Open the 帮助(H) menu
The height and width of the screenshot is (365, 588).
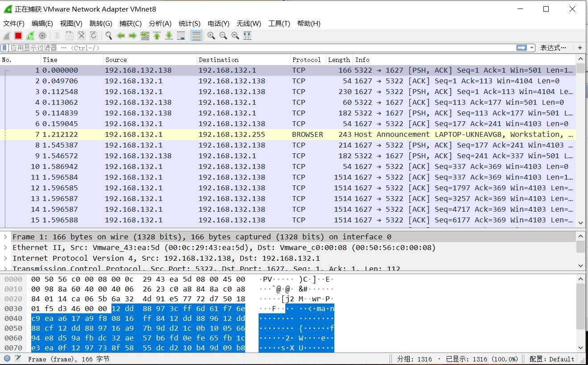[309, 24]
